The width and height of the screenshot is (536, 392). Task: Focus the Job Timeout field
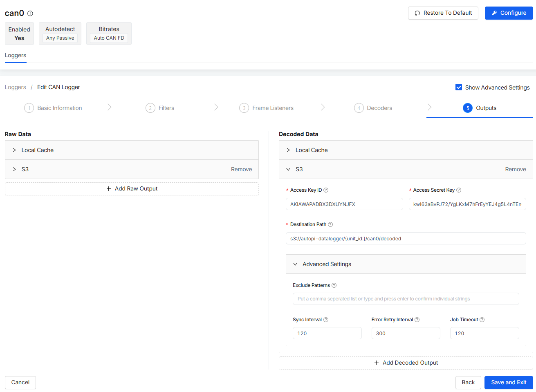click(x=484, y=333)
